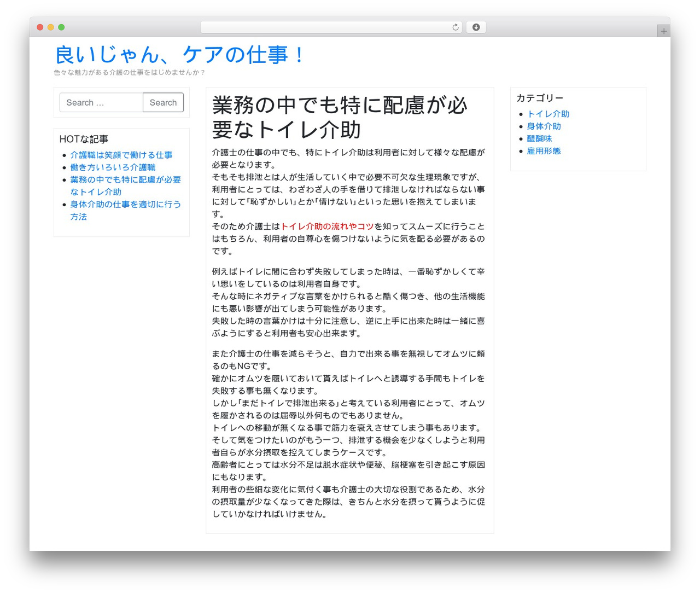The height and width of the screenshot is (593, 700).
Task: Open the article 働き方いろいろ介護職
Action: 113,167
